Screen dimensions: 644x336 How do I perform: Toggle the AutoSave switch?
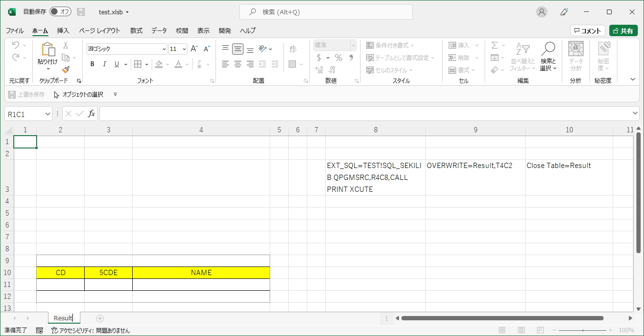[60, 12]
